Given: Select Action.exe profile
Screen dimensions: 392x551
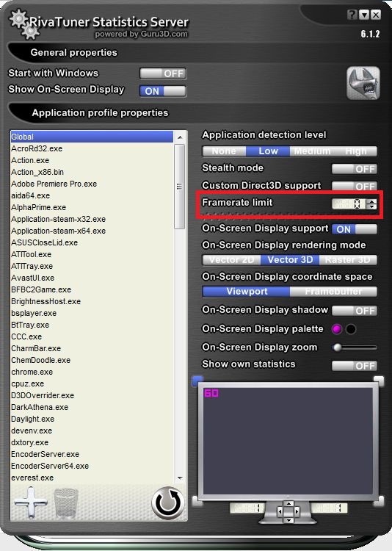Looking at the screenshot, I should 92,160.
